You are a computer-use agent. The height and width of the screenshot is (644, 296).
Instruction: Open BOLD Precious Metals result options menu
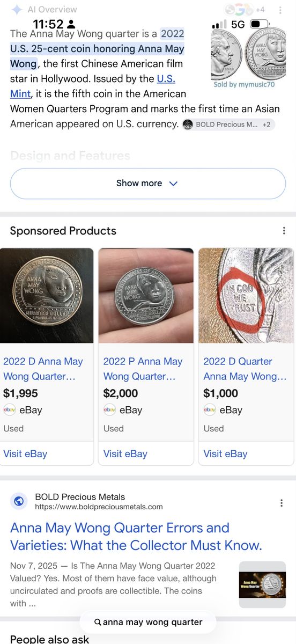coord(282,503)
